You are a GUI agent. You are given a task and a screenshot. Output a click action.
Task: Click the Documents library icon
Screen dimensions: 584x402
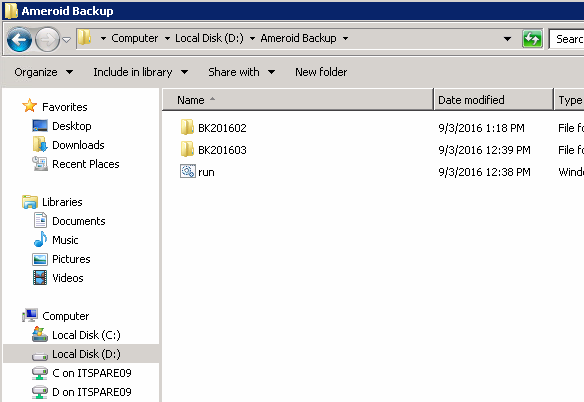pos(40,220)
